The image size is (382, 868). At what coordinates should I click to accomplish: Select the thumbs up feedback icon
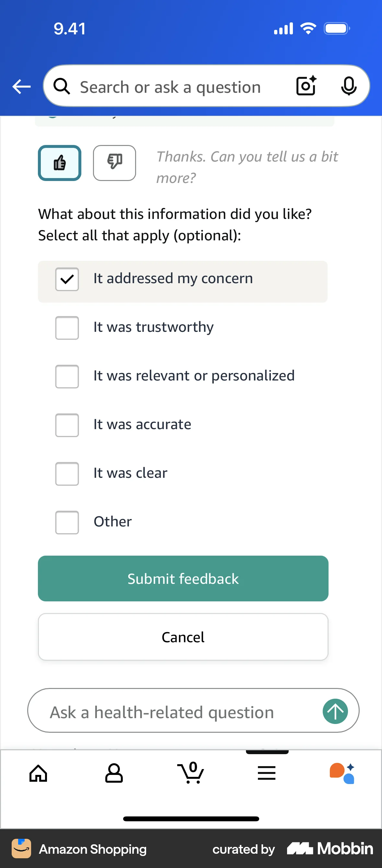[x=60, y=163]
